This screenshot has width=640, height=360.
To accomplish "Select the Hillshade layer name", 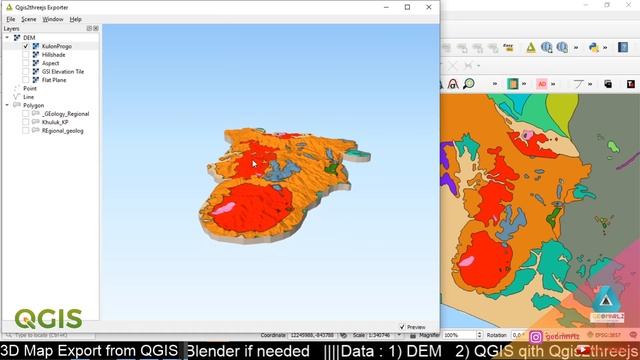I will 53,55.
